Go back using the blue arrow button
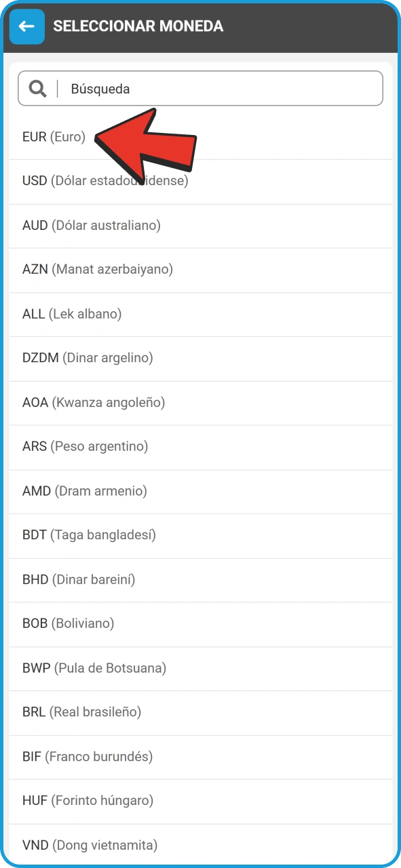 point(27,26)
